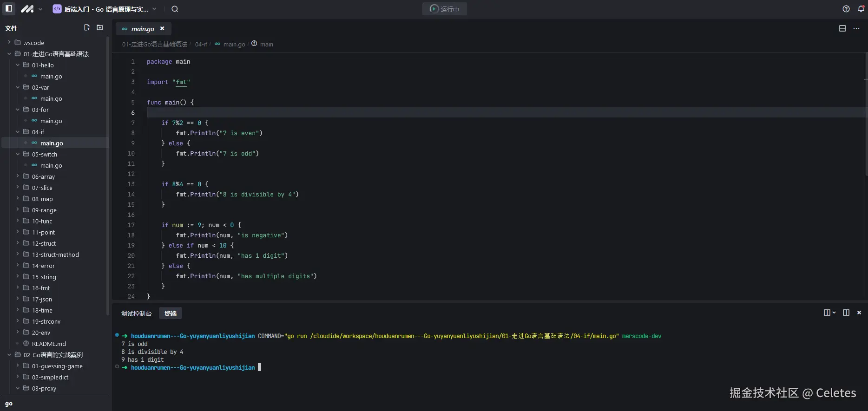Split the terminal panel
868x411 pixels.
coord(846,313)
